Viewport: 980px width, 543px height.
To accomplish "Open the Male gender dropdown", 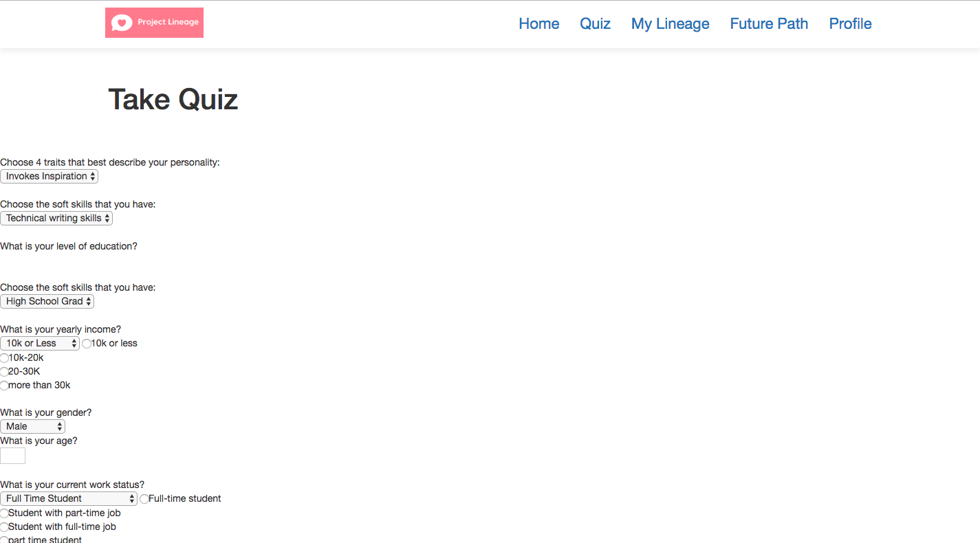I will (x=32, y=427).
